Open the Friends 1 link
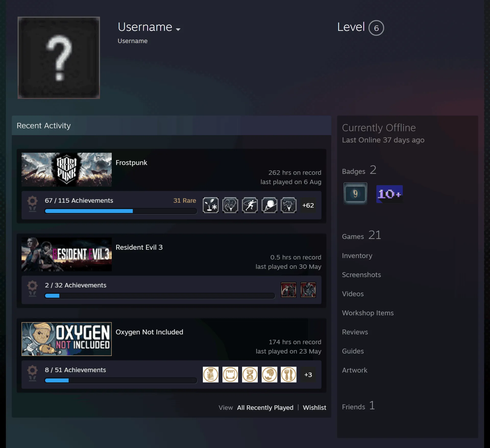The height and width of the screenshot is (448, 490). click(x=359, y=406)
